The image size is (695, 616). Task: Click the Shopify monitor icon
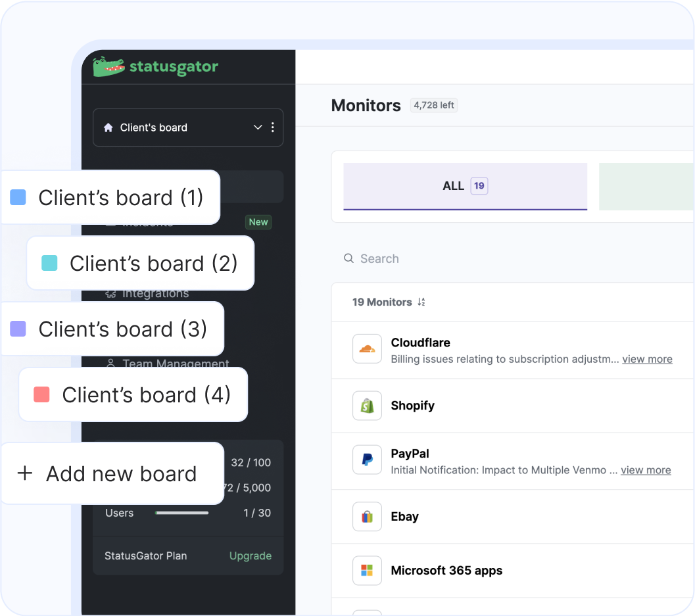[367, 406]
